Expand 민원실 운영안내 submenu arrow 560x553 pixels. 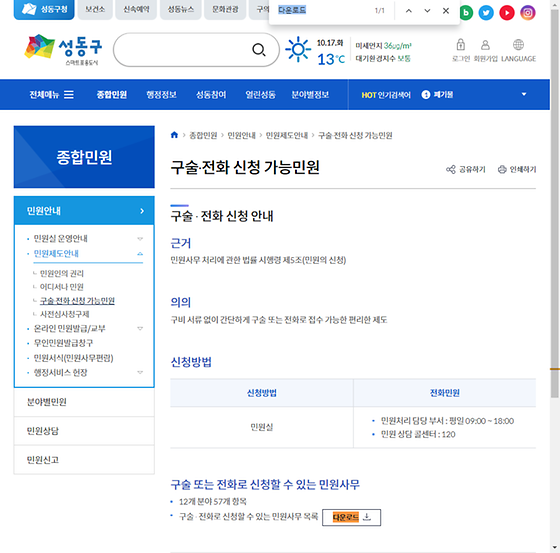140,239
